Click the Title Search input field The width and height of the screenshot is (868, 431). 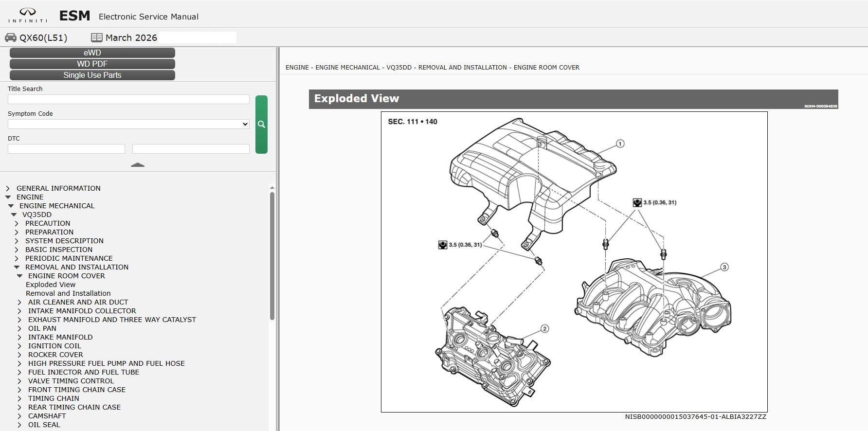click(x=128, y=99)
